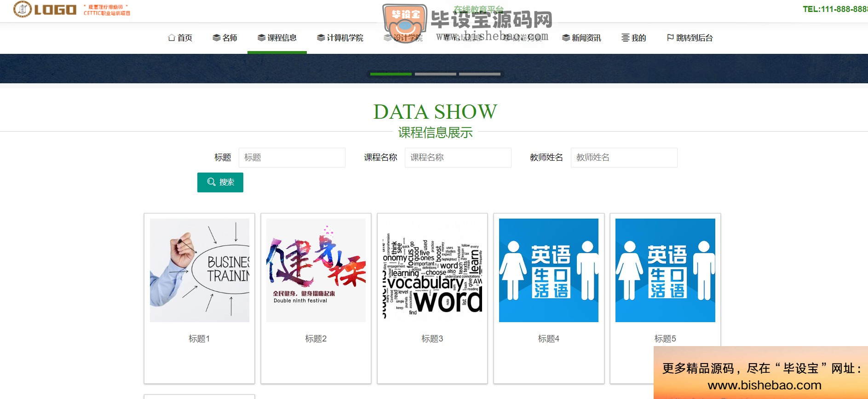Image resolution: width=868 pixels, height=399 pixels.
Task: Select the third carousel indicator bar
Action: click(480, 74)
